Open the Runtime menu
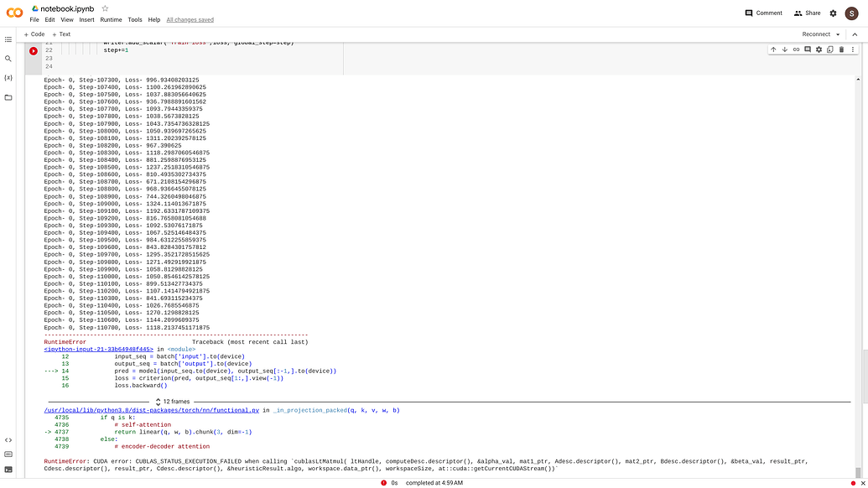Screen dimensions: 868x488 tap(111, 19)
